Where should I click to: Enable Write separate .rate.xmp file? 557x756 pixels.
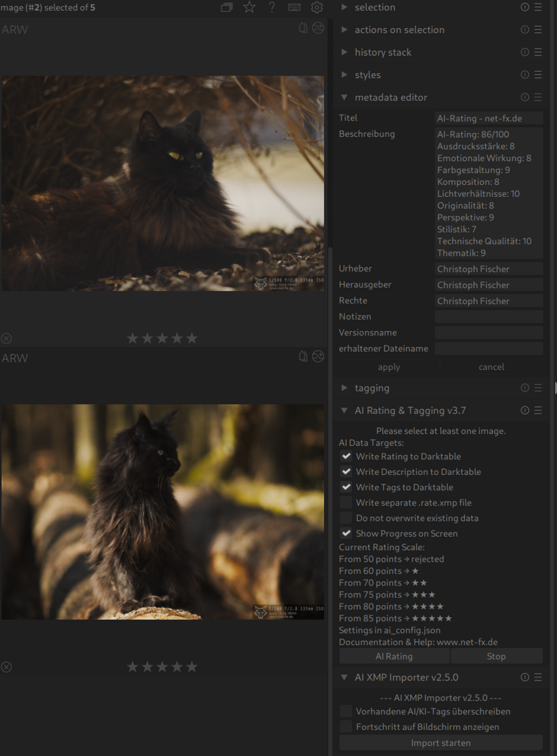[x=346, y=503]
